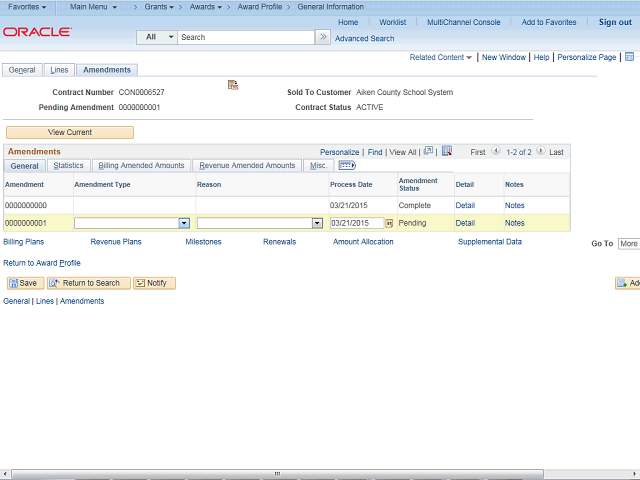Open Reason dropdown for amendment 0000000001
This screenshot has height=480, width=640.
click(317, 223)
